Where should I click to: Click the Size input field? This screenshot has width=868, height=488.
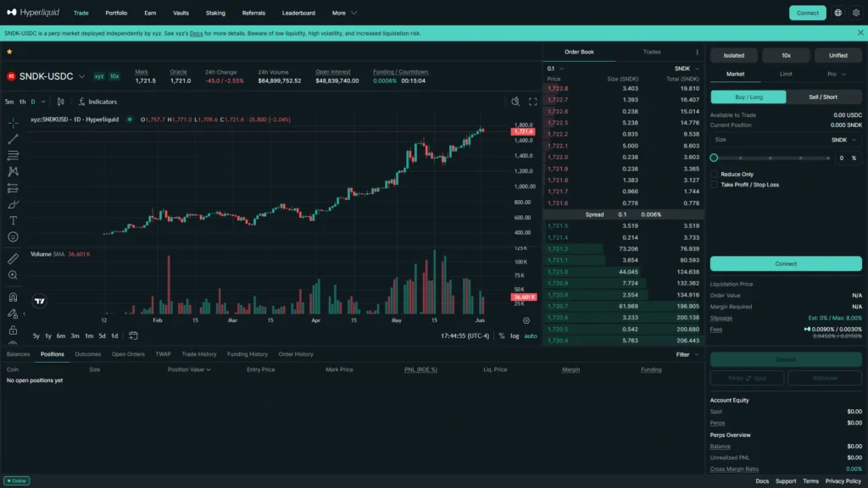786,140
